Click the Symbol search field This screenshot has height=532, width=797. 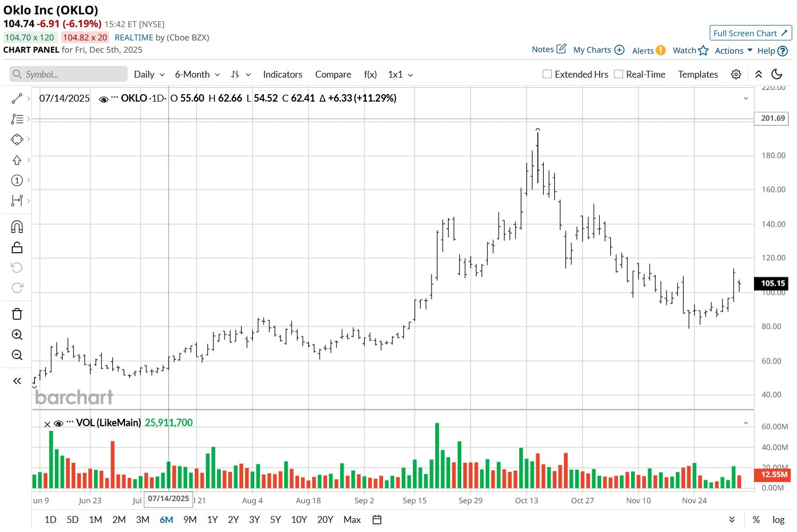69,74
